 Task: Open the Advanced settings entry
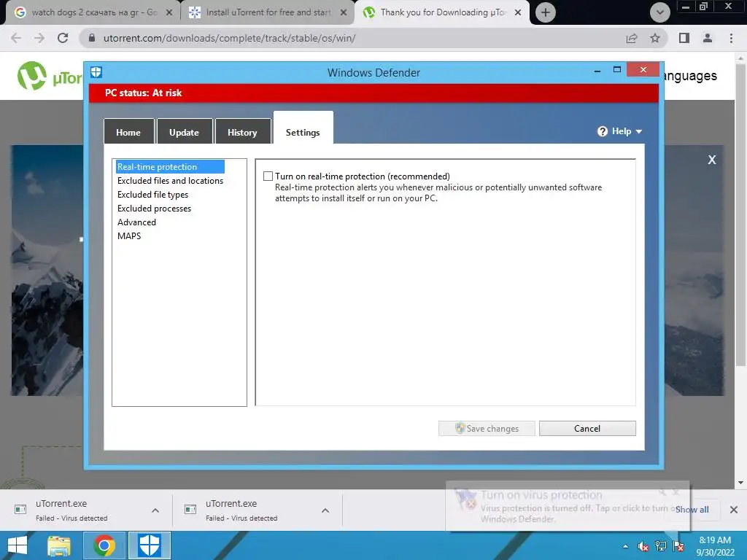[x=136, y=222]
